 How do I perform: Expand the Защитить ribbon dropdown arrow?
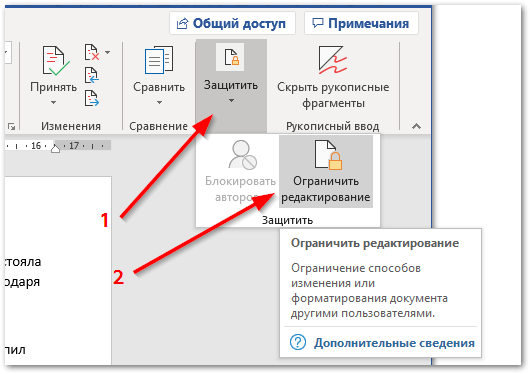click(231, 100)
